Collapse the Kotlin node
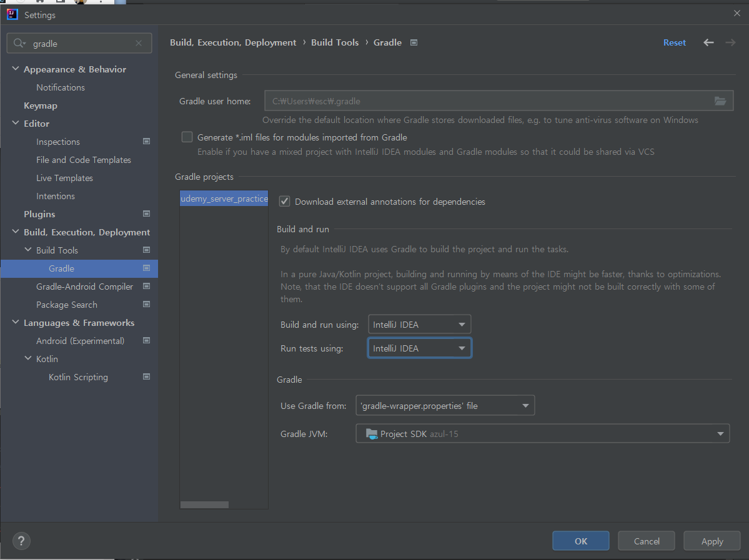Viewport: 749px width, 560px height. (x=27, y=358)
